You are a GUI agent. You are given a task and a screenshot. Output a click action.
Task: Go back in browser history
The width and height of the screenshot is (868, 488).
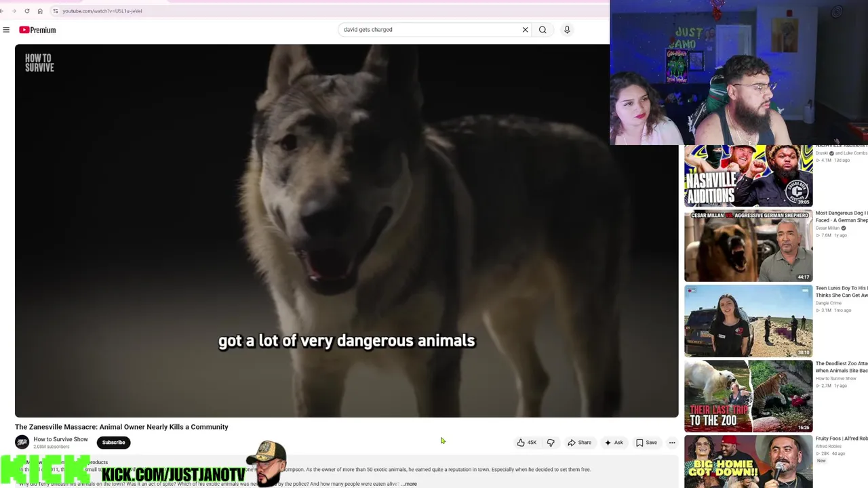click(2, 11)
